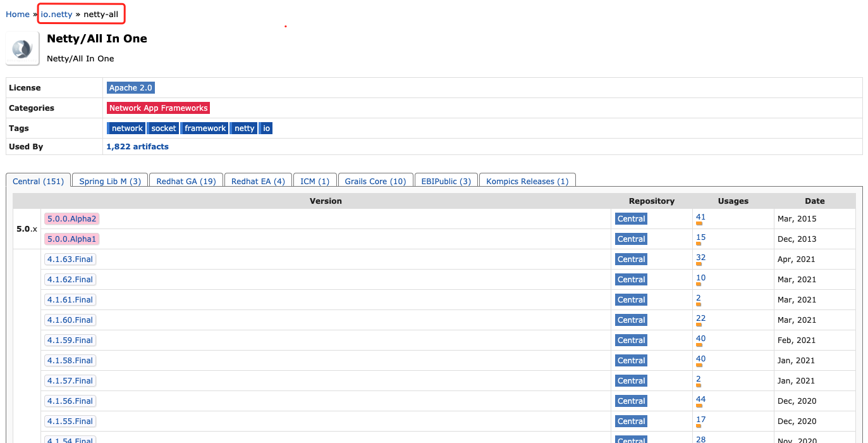The image size is (868, 443).
Task: Open usages count 32 for 4.1.63.Final
Action: pos(700,258)
